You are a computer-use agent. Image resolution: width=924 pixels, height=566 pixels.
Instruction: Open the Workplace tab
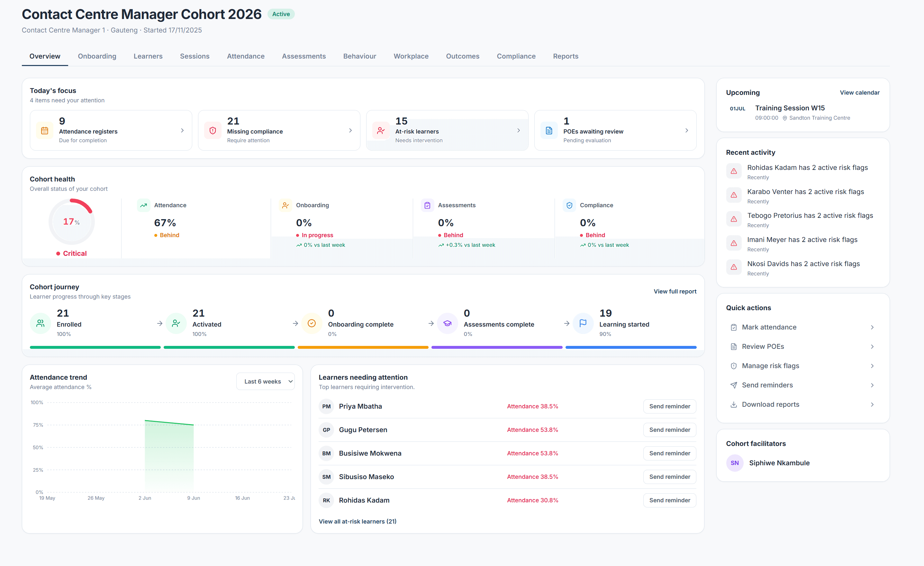pyautogui.click(x=411, y=56)
